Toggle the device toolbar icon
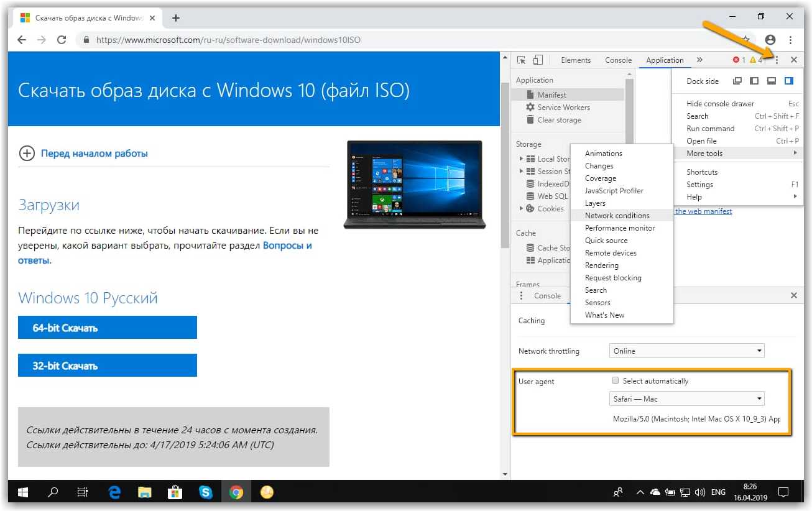 pyautogui.click(x=538, y=60)
